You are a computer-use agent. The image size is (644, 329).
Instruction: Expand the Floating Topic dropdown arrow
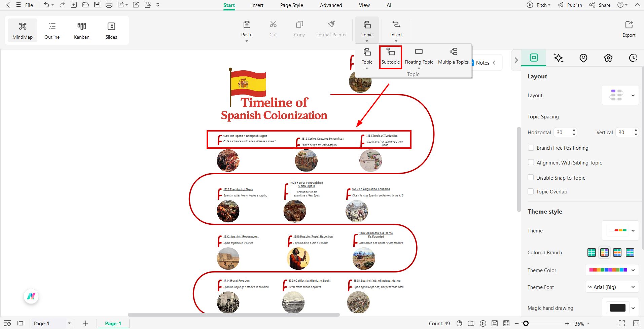[x=419, y=68]
